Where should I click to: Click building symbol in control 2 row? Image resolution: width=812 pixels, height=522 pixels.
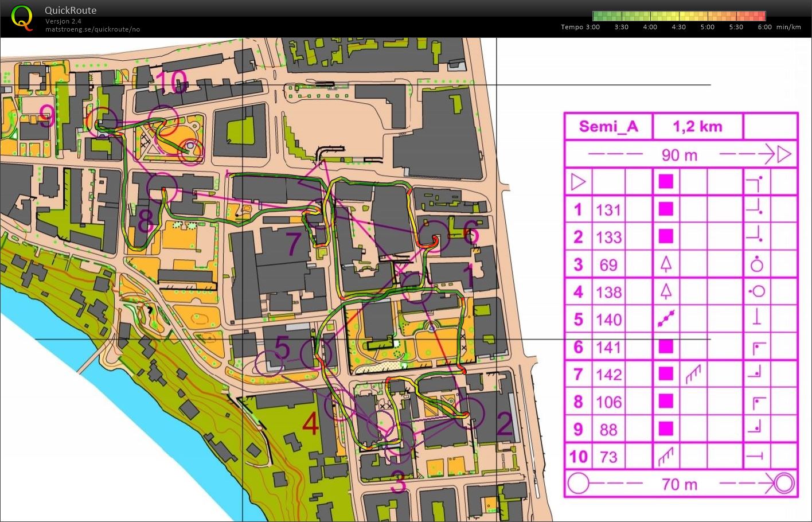click(x=665, y=236)
